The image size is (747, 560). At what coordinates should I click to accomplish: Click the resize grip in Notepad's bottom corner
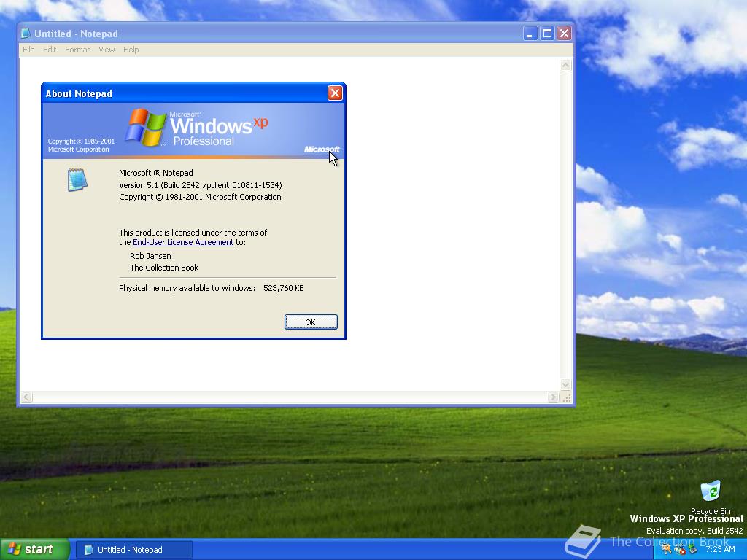tap(566, 397)
